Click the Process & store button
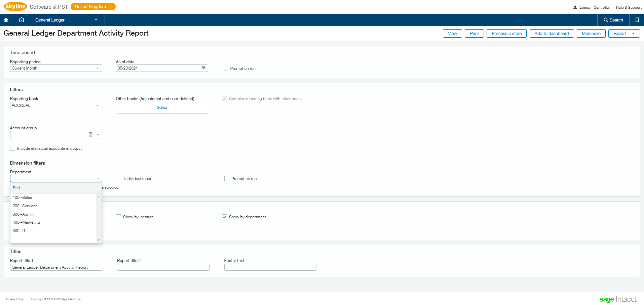Viewport: 644px width, 305px height. [506, 33]
